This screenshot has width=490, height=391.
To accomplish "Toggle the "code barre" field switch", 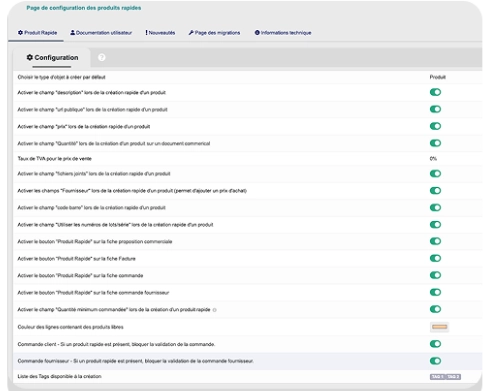I will pos(435,208).
